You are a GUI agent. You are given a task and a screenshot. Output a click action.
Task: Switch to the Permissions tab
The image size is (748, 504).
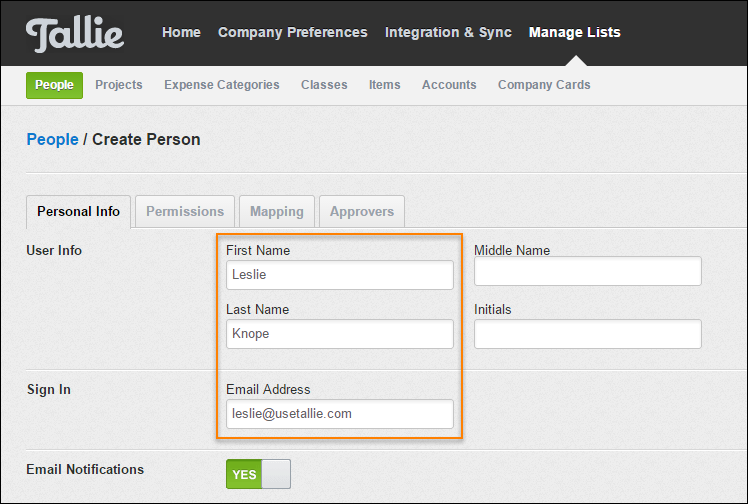tap(185, 211)
